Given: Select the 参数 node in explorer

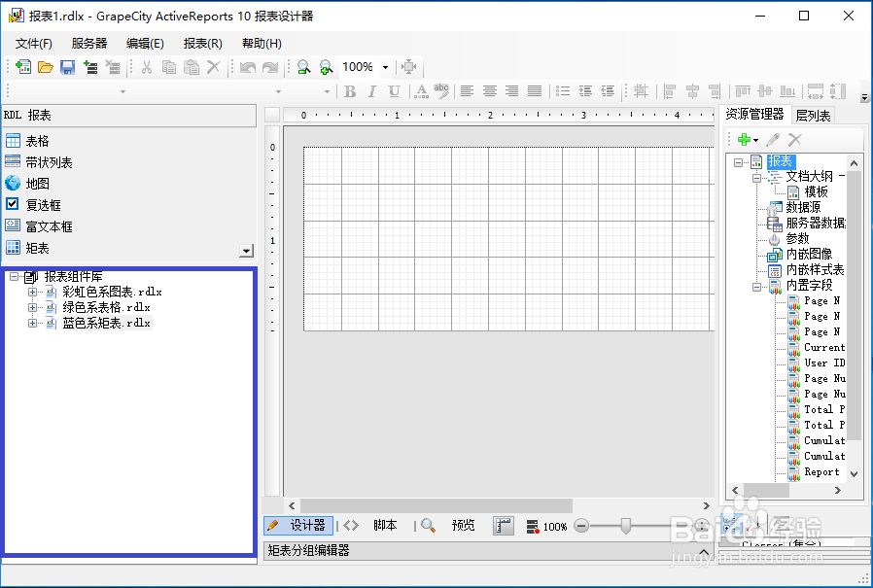Looking at the screenshot, I should click(x=797, y=239).
